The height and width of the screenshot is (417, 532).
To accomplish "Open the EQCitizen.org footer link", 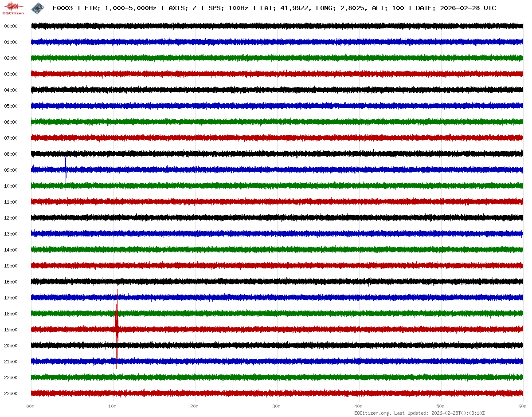I will pos(372,413).
